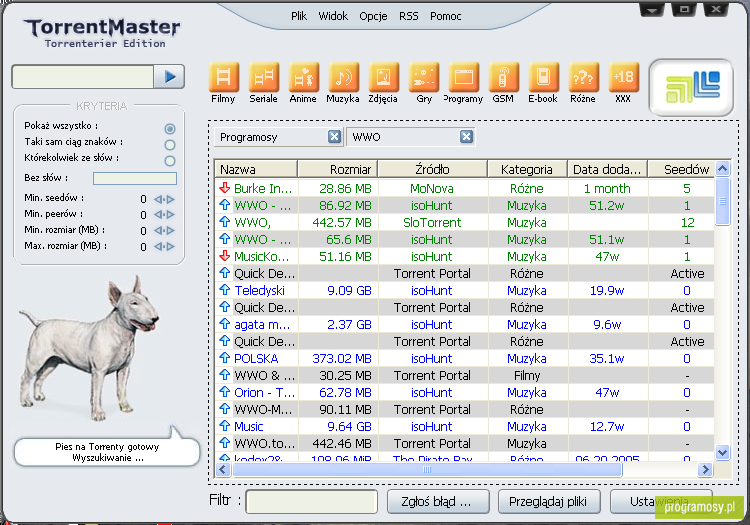This screenshot has width=750, height=525.
Task: Click the green-blue logo button
Action: 692,88
